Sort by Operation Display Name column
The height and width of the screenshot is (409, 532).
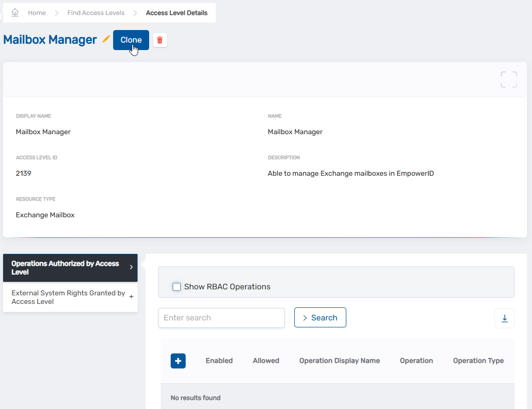tap(339, 361)
